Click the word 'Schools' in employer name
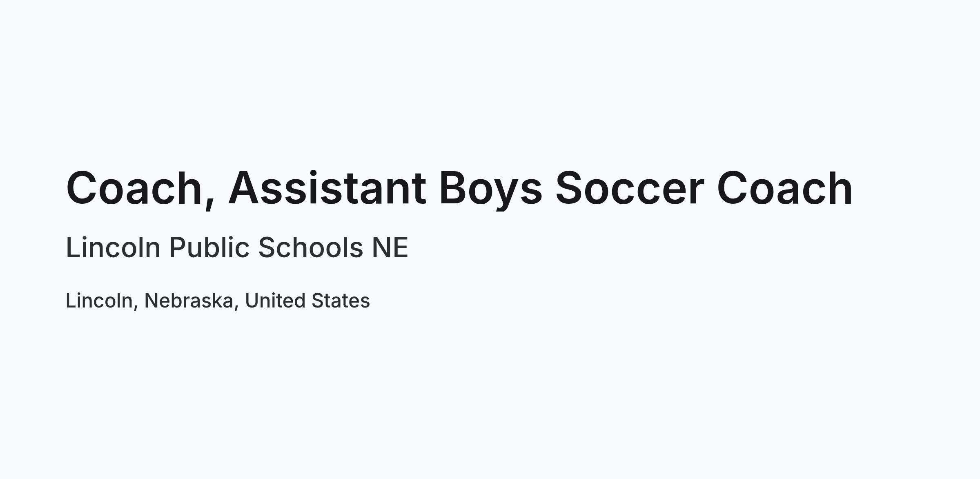 click(x=311, y=247)
